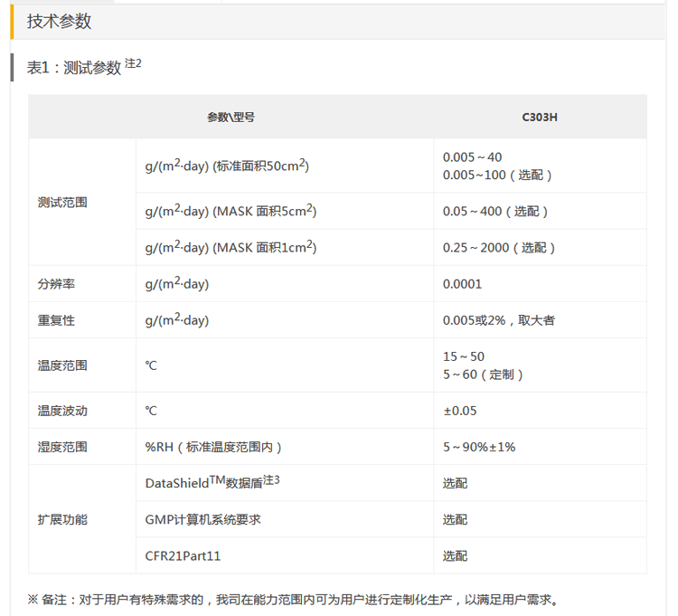Click the 0.05～400（选配）value cell
The width and height of the screenshot is (678, 616).
tap(496, 211)
